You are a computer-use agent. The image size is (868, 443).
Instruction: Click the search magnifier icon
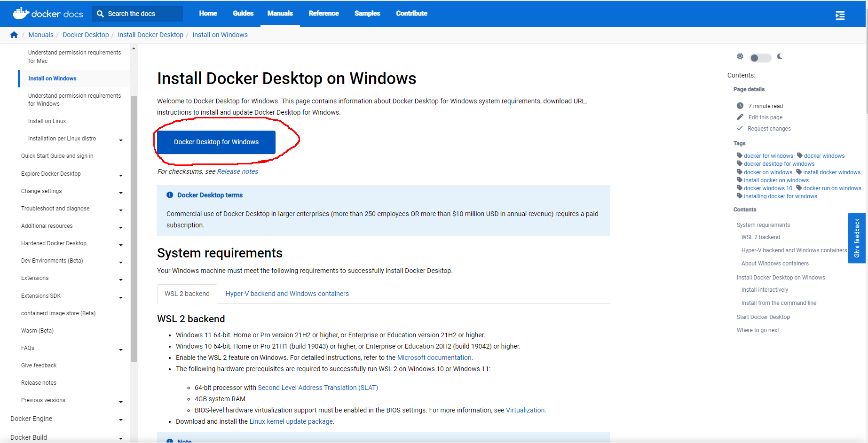coord(100,14)
